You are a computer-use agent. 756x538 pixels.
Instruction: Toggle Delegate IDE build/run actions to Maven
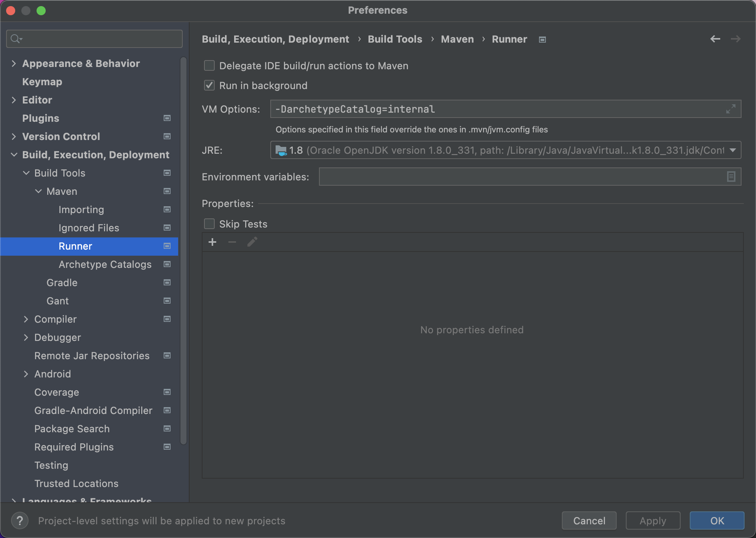(210, 66)
